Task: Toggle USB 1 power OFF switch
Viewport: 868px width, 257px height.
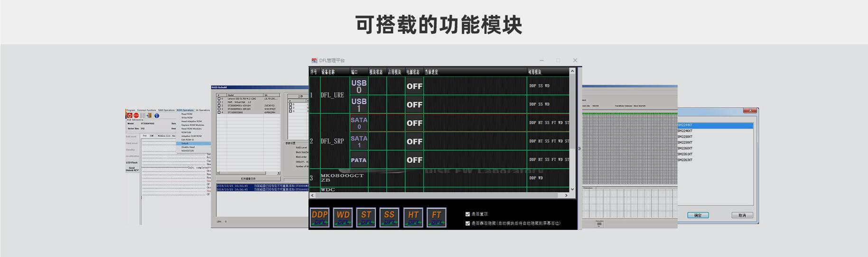Action: [x=414, y=105]
